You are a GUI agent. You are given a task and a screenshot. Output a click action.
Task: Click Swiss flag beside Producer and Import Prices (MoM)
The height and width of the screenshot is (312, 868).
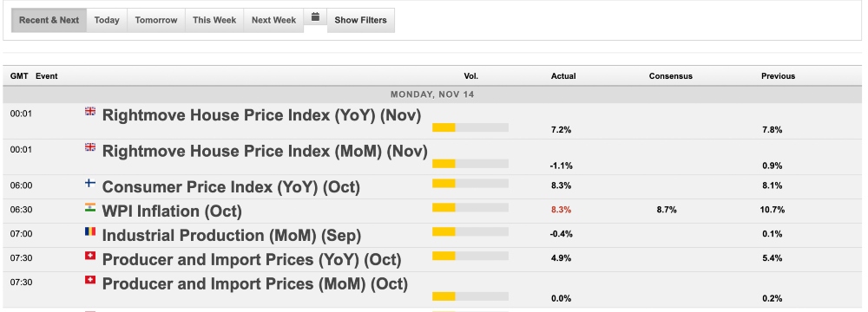tap(90, 280)
